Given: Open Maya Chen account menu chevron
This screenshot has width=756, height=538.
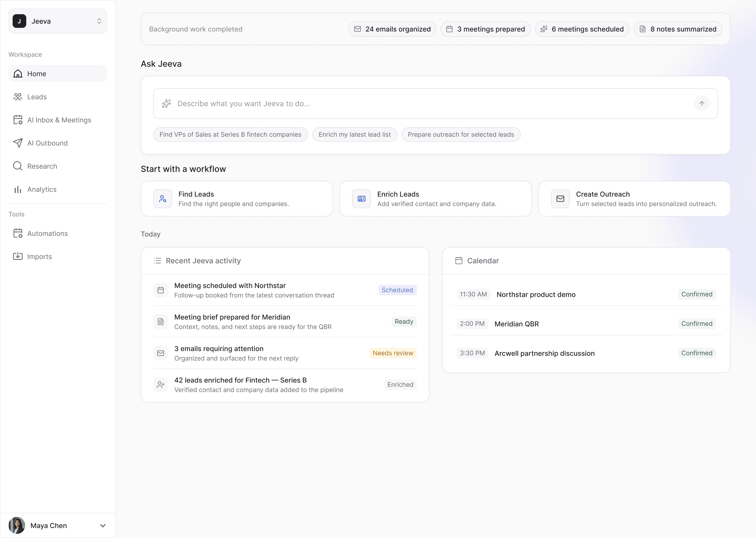Looking at the screenshot, I should click(x=103, y=525).
